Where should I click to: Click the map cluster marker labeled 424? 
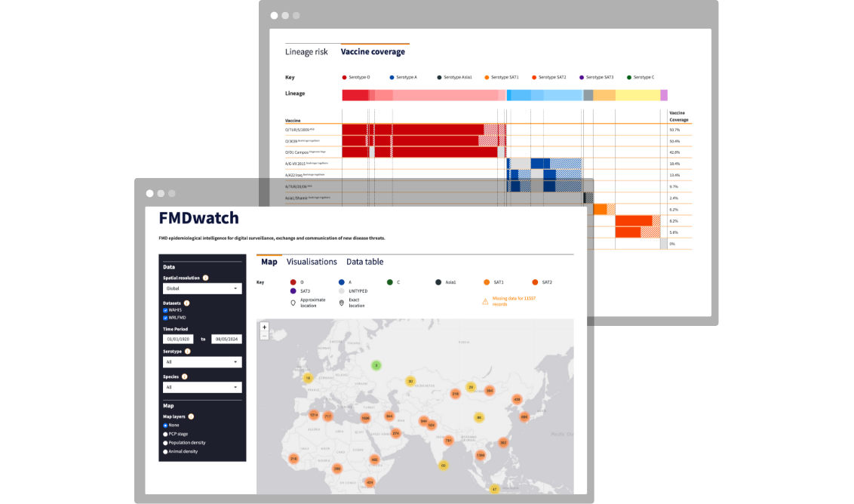[x=370, y=482]
